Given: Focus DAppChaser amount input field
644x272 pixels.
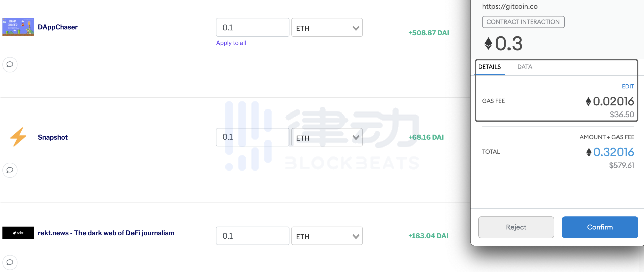Looking at the screenshot, I should coord(253,28).
